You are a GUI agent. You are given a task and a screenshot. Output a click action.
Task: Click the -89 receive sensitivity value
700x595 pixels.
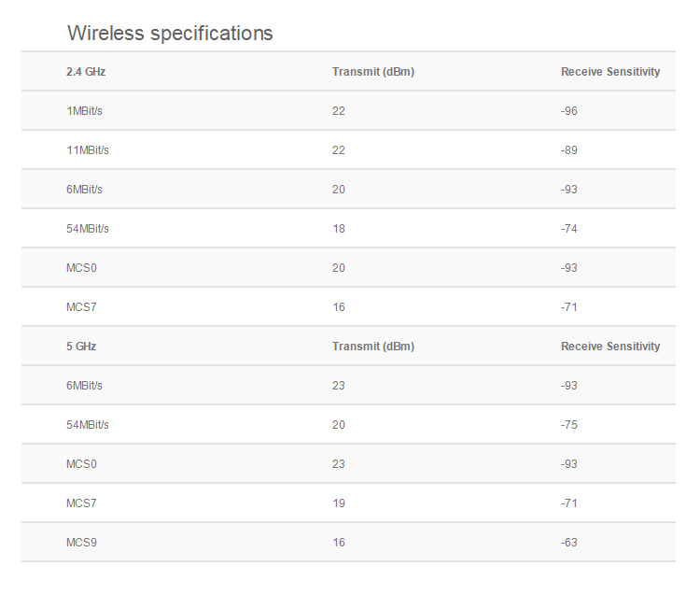[x=569, y=150]
